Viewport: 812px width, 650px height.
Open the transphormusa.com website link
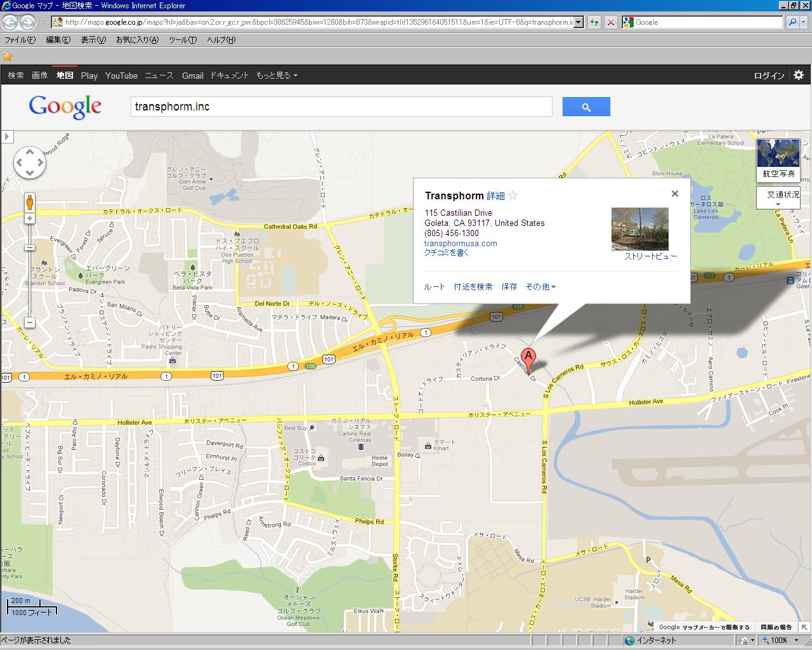tap(461, 243)
